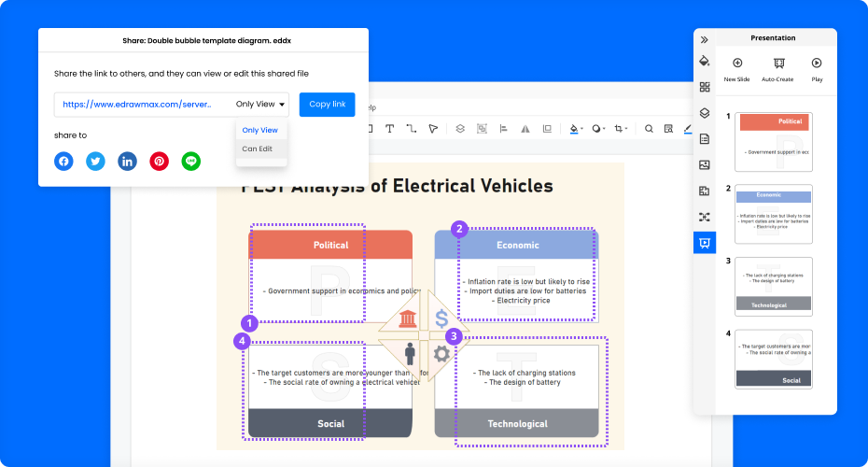Image resolution: width=868 pixels, height=467 pixels.
Task: Choose Can Edit from permission list
Action: pyautogui.click(x=258, y=149)
